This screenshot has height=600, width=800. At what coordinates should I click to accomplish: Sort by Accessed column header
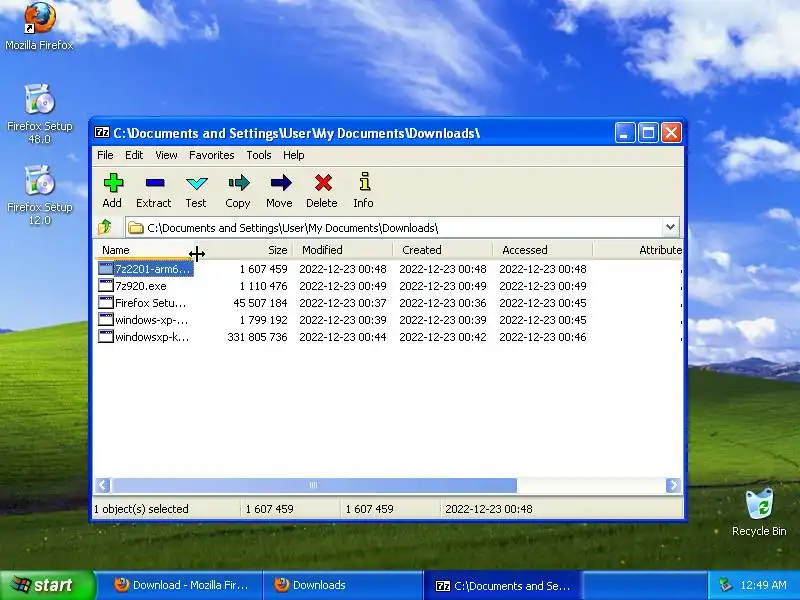(x=543, y=250)
